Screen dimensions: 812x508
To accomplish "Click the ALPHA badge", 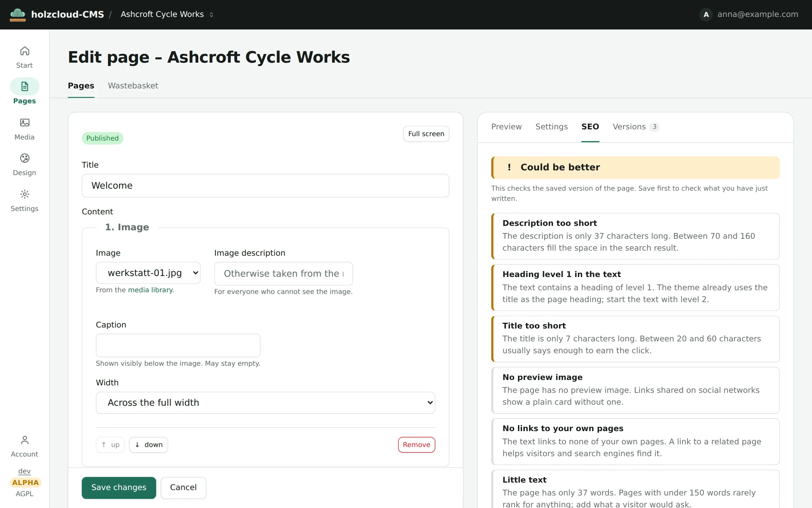I will coord(25,483).
